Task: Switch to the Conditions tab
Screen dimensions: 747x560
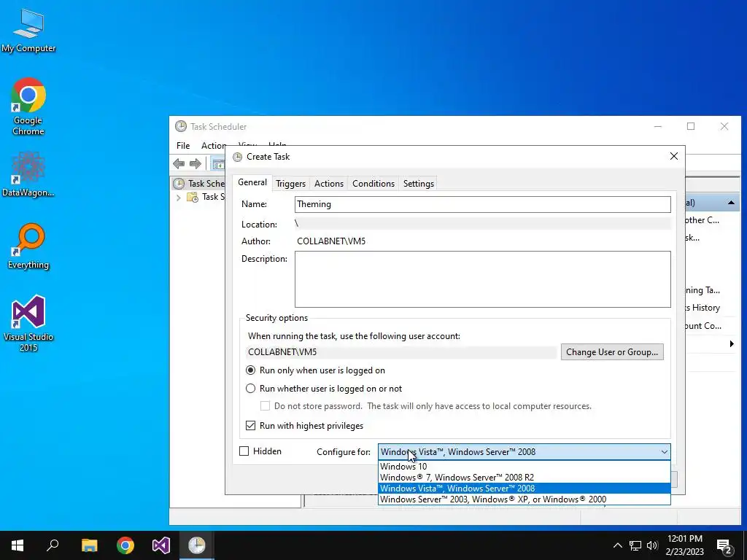Action: coord(373,184)
